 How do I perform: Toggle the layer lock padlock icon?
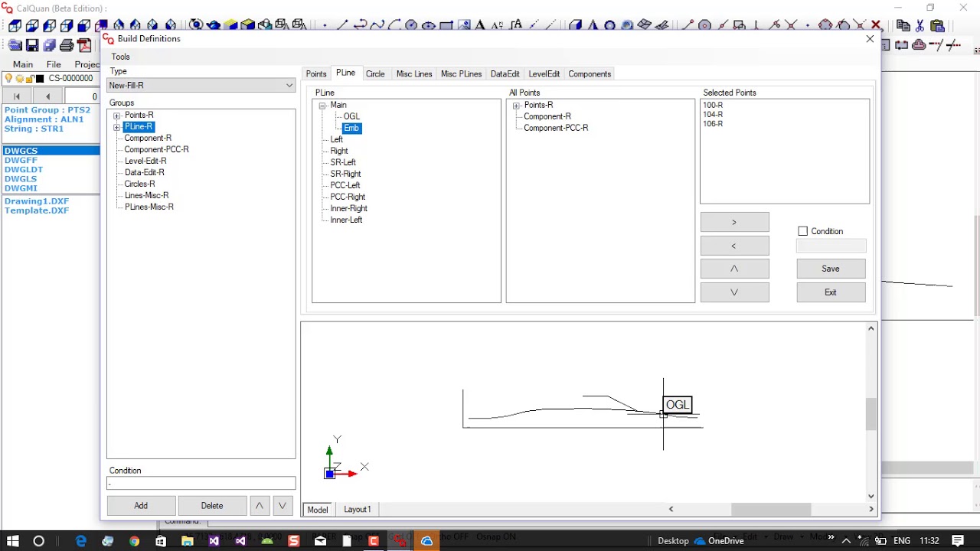coord(30,78)
